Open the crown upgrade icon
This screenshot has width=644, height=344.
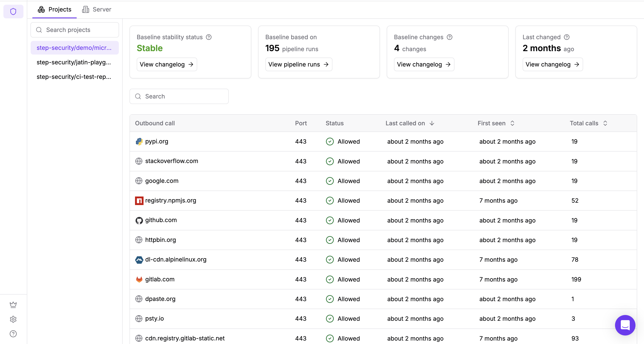(x=13, y=305)
